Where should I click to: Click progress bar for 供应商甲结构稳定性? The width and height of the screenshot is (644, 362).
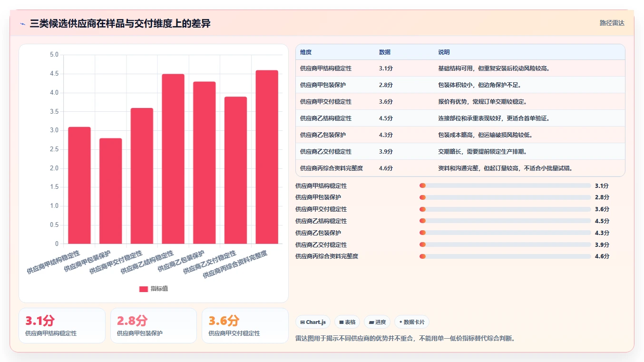pyautogui.click(x=505, y=186)
